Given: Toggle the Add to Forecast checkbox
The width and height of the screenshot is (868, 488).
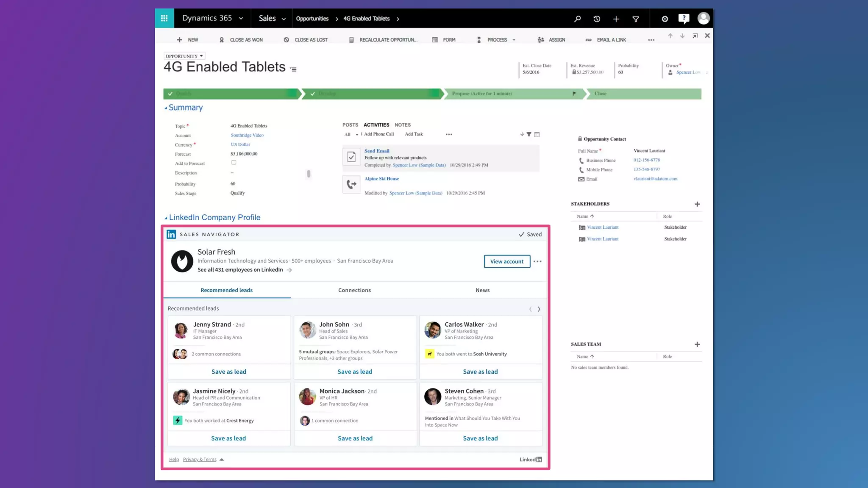Looking at the screenshot, I should [x=234, y=163].
